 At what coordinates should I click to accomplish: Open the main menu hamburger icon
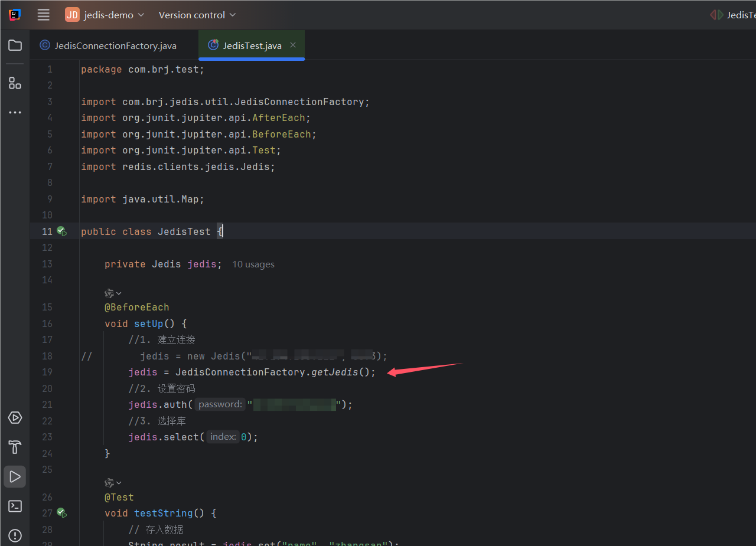tap(43, 15)
